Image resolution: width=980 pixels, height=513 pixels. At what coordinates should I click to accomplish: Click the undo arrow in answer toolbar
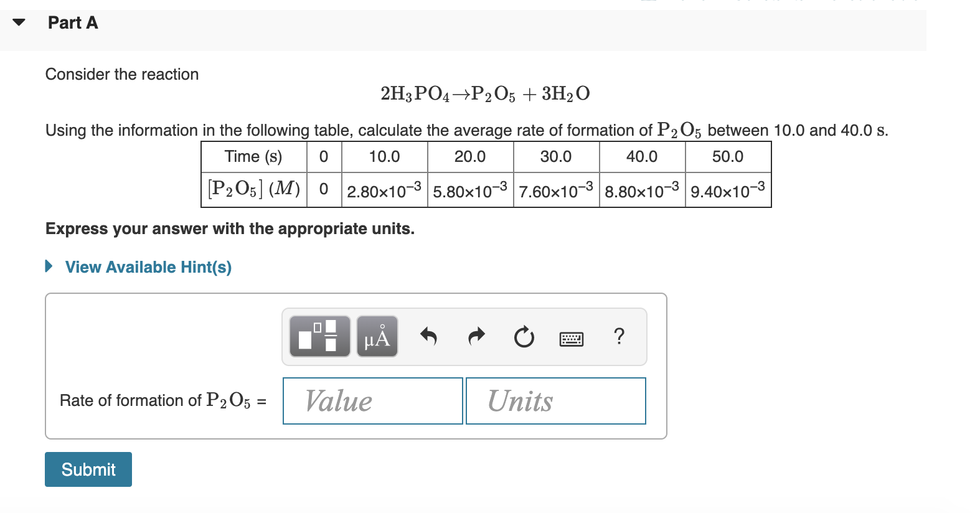(x=428, y=336)
